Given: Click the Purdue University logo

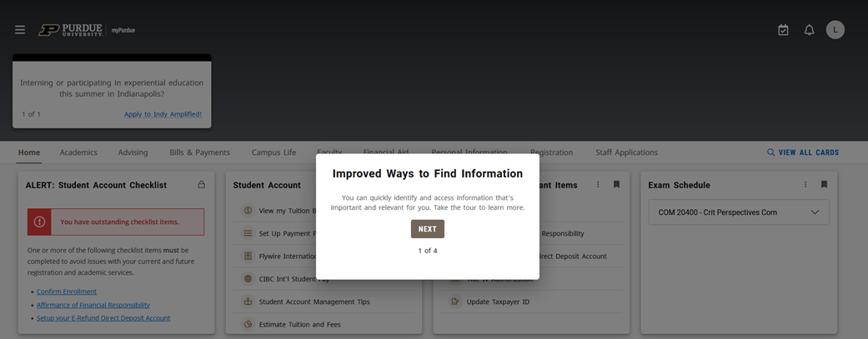Looking at the screenshot, I should [x=71, y=30].
